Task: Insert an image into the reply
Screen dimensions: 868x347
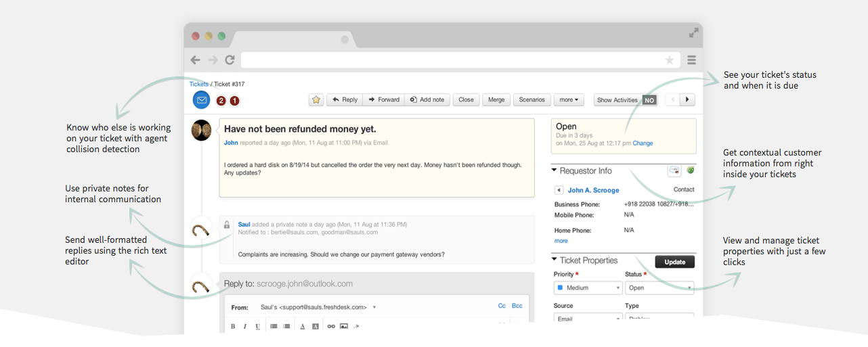Action: pyautogui.click(x=344, y=326)
